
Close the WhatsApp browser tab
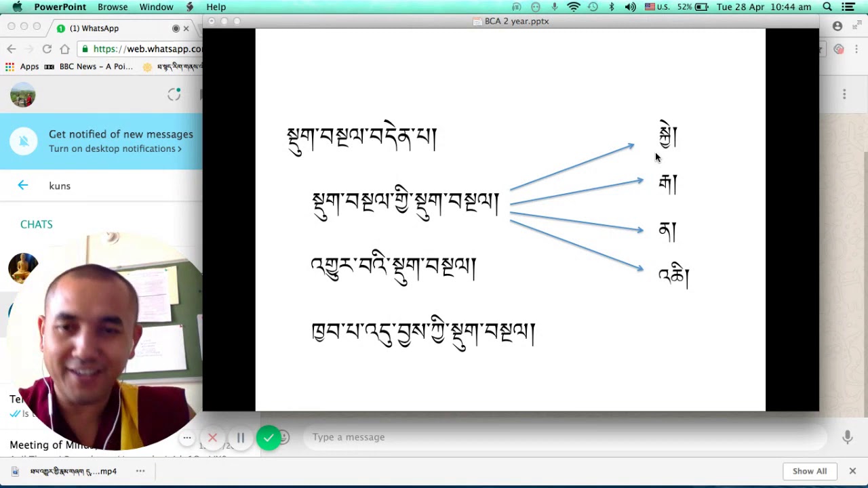186,28
